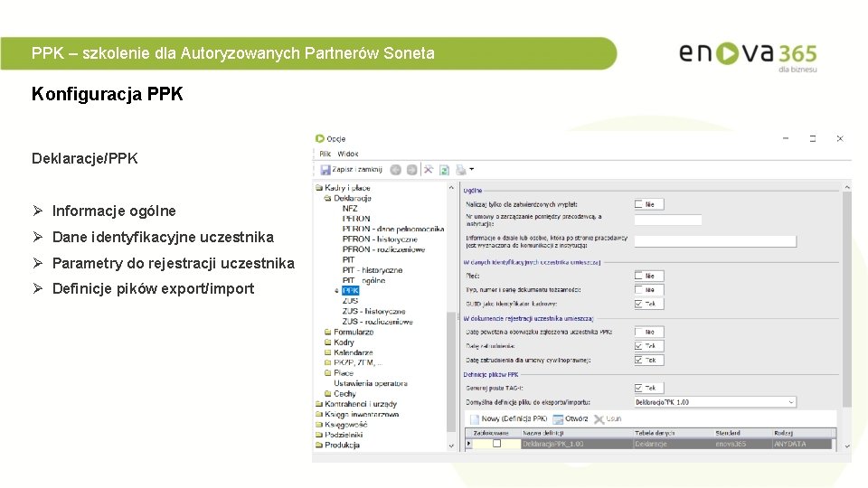Click the Nowy (Definicja PPK) document icon

point(475,418)
